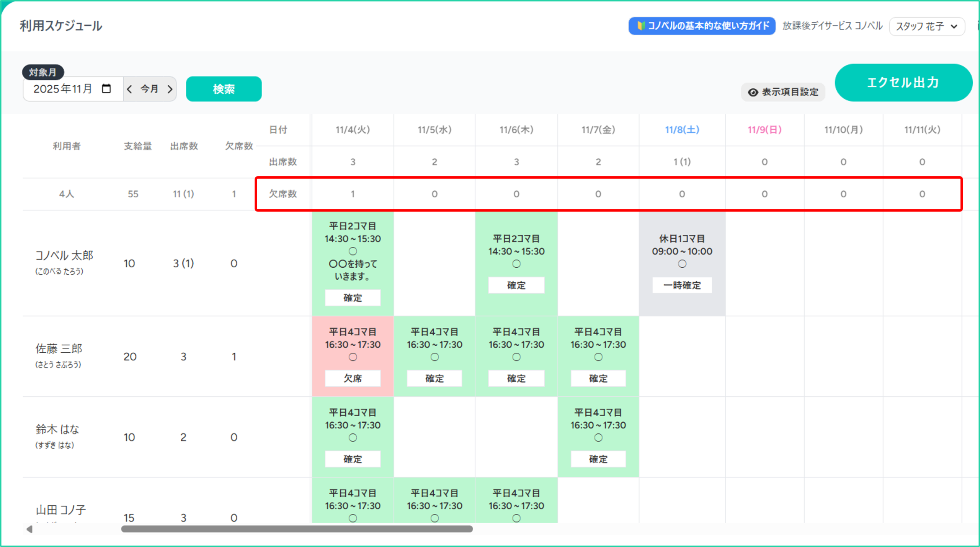980x547 pixels.
Task: Click the horizontal scrollbar thumb
Action: pyautogui.click(x=297, y=529)
